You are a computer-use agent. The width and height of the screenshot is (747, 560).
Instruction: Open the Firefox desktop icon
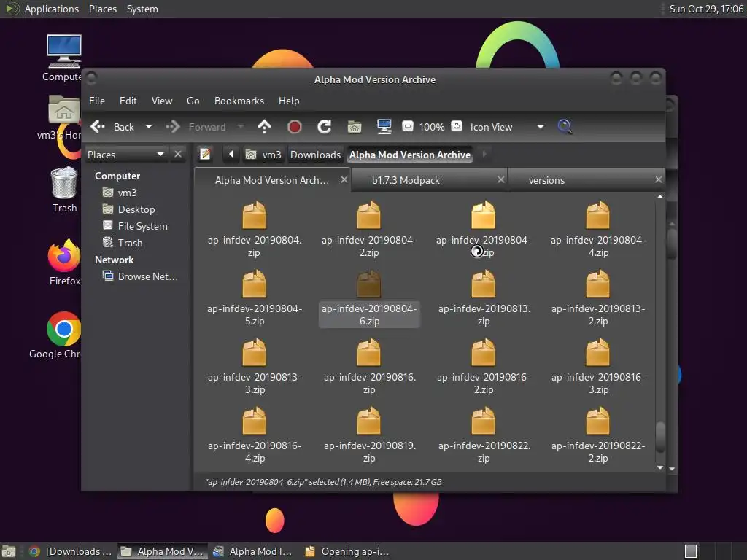coord(64,262)
